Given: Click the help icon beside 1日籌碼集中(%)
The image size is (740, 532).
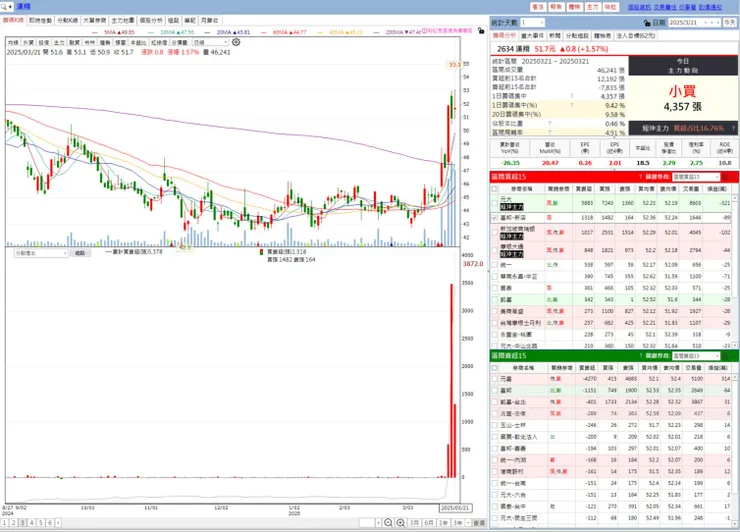Looking at the screenshot, I should [572, 105].
